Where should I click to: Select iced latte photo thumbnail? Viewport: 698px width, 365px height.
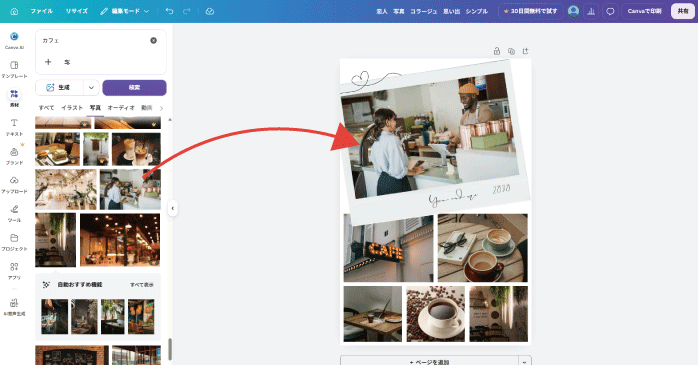coord(136,149)
